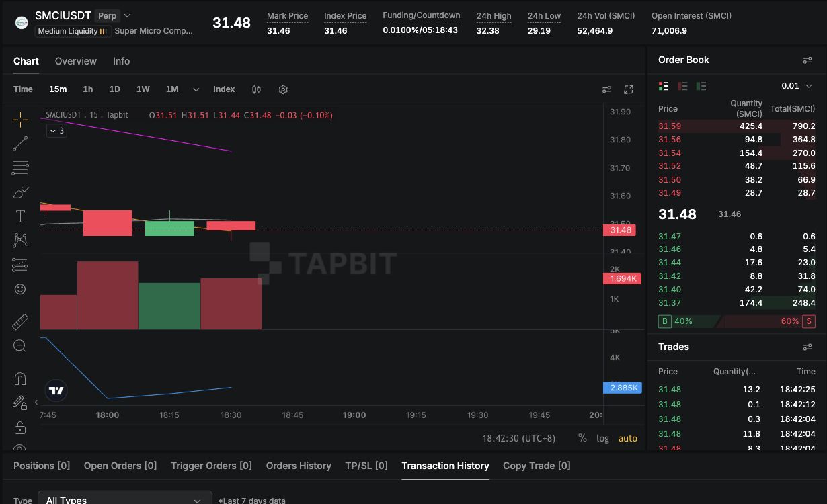Toggle lock all drawing tools

pos(20,427)
